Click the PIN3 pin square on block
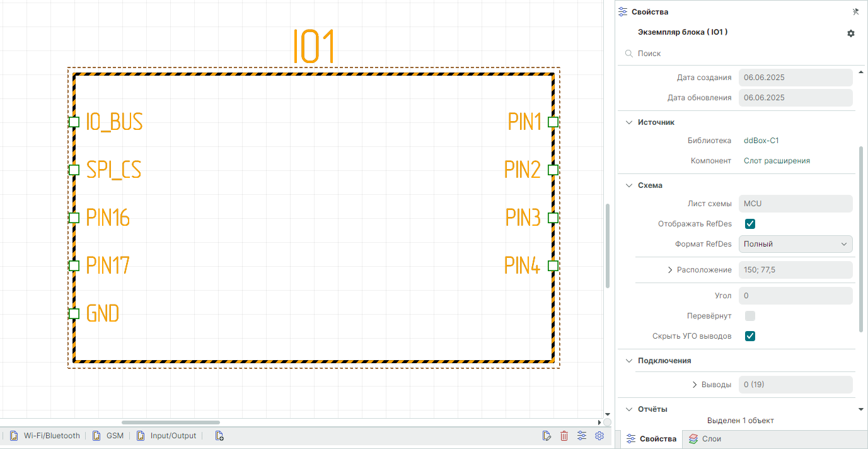The width and height of the screenshot is (868, 449). point(553,218)
